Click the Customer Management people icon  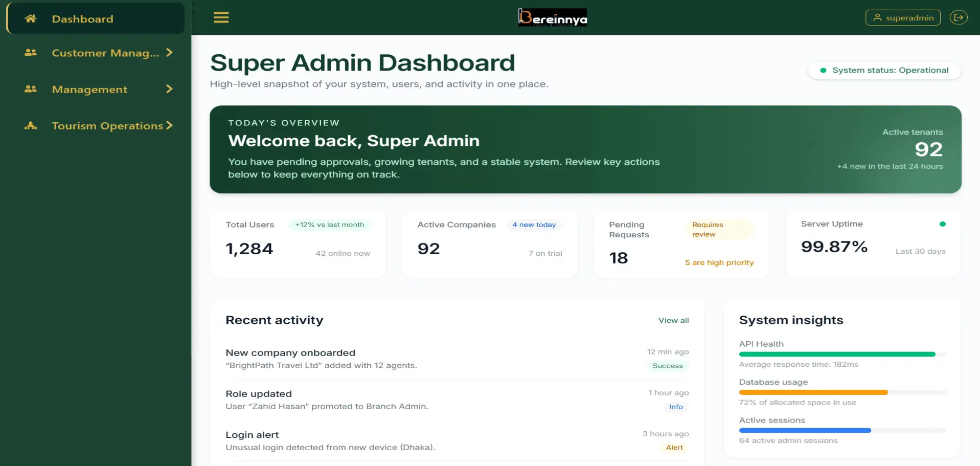pyautogui.click(x=30, y=53)
